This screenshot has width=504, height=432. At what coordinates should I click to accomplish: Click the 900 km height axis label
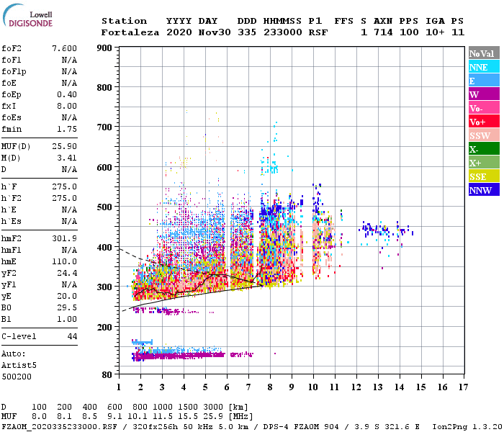pos(104,48)
